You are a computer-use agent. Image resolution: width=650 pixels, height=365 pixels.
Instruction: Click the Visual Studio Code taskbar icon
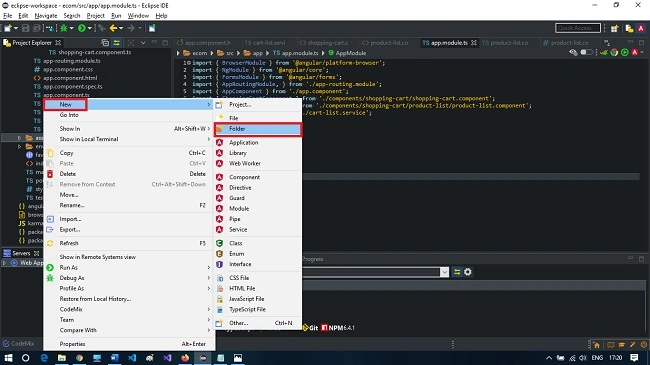tap(132, 358)
